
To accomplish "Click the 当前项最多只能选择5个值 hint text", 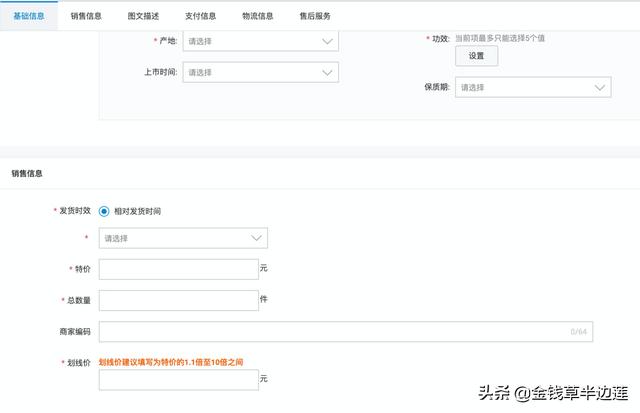I will tap(500, 38).
